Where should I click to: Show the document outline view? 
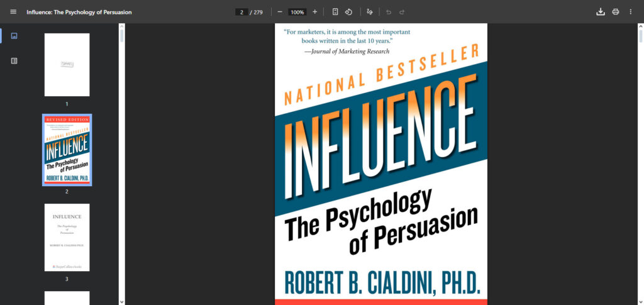point(14,61)
